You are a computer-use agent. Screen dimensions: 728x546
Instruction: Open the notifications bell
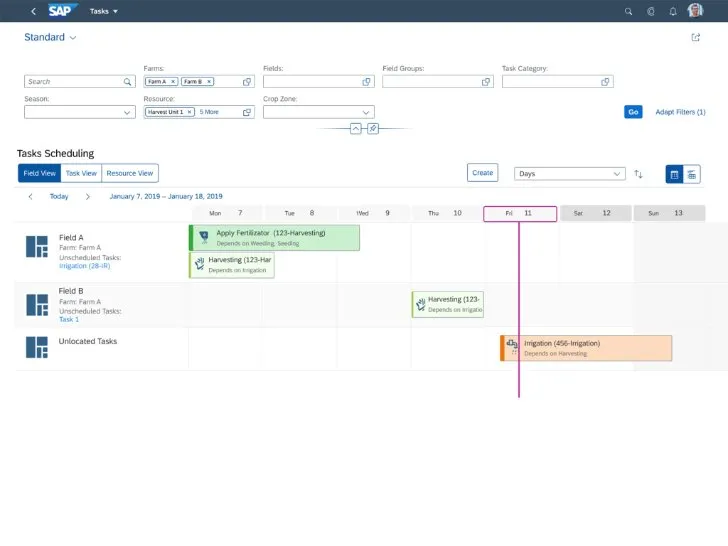(672, 11)
